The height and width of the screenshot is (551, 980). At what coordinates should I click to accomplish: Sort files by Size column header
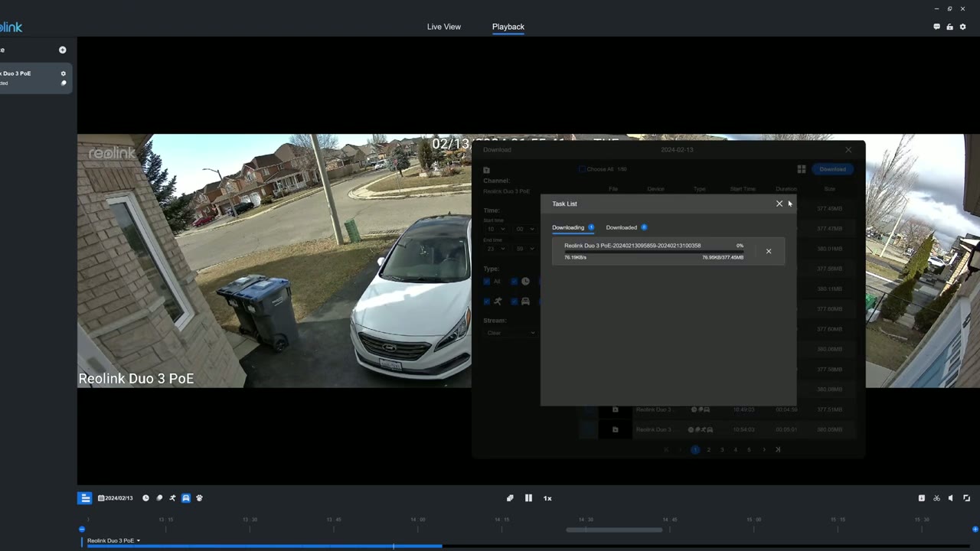tap(830, 189)
